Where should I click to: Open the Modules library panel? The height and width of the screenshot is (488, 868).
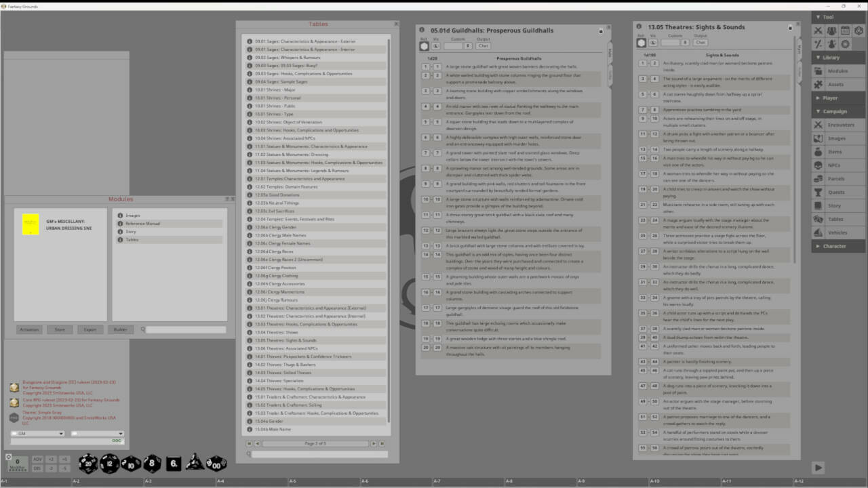coord(838,70)
